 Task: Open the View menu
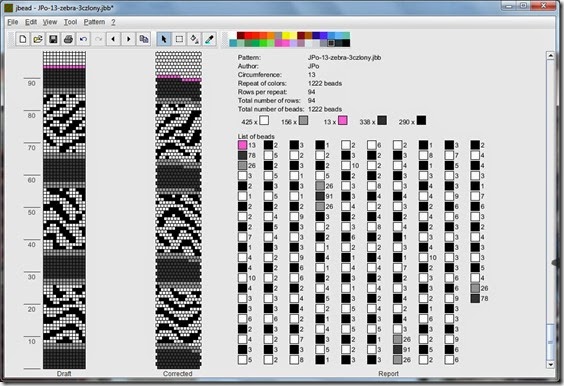click(x=50, y=22)
